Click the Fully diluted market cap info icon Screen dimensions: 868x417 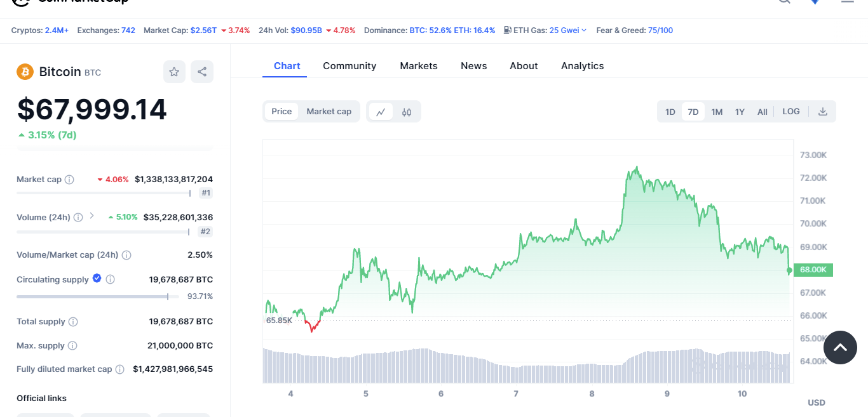click(x=119, y=369)
